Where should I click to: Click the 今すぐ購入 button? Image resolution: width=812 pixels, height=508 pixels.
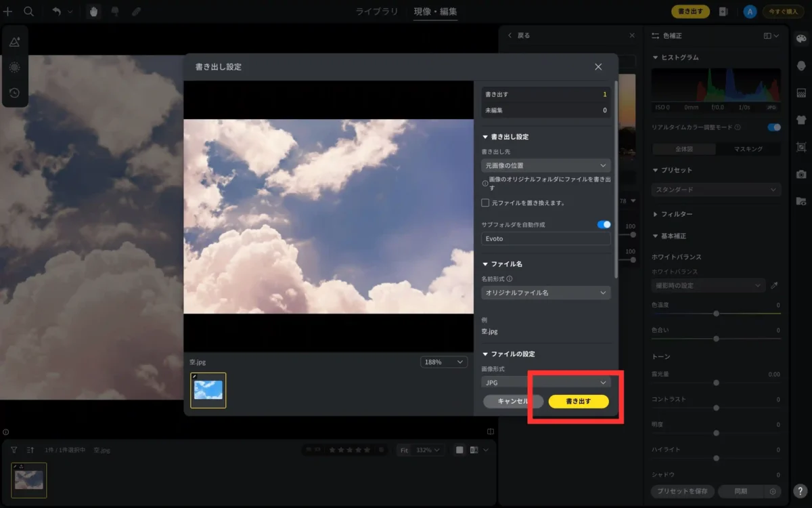point(783,12)
